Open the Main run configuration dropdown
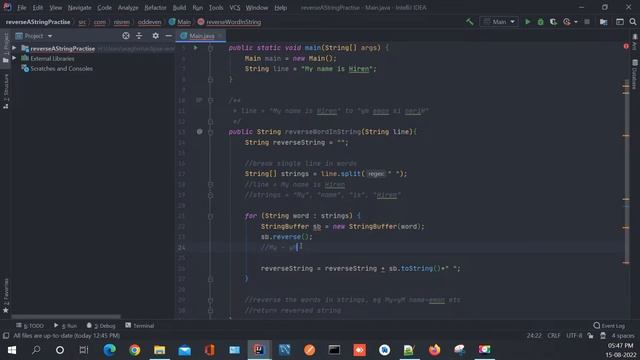 (499, 22)
